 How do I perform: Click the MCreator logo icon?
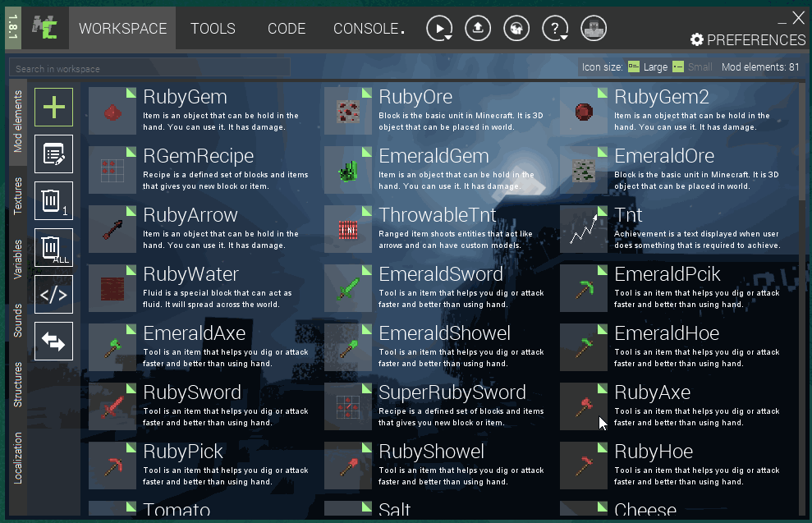pyautogui.click(x=44, y=27)
